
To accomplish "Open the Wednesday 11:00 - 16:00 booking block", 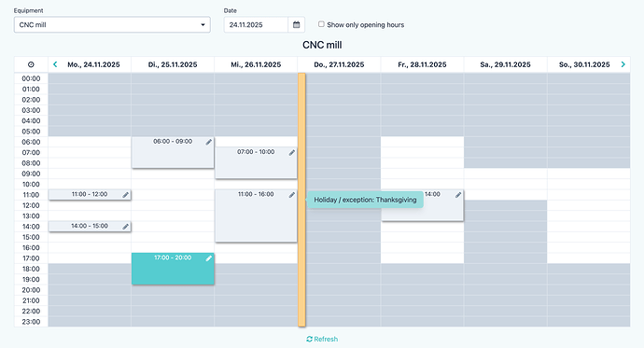I will tap(256, 216).
